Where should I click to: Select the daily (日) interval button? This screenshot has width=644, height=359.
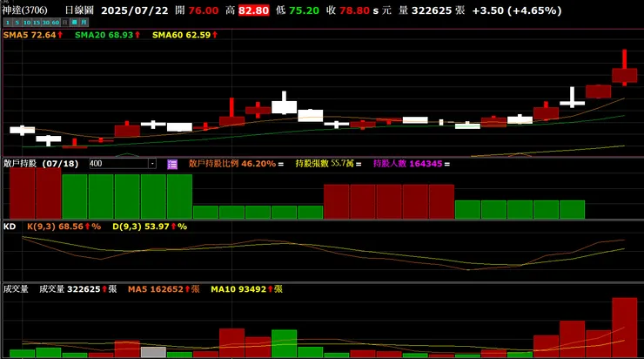(x=65, y=22)
